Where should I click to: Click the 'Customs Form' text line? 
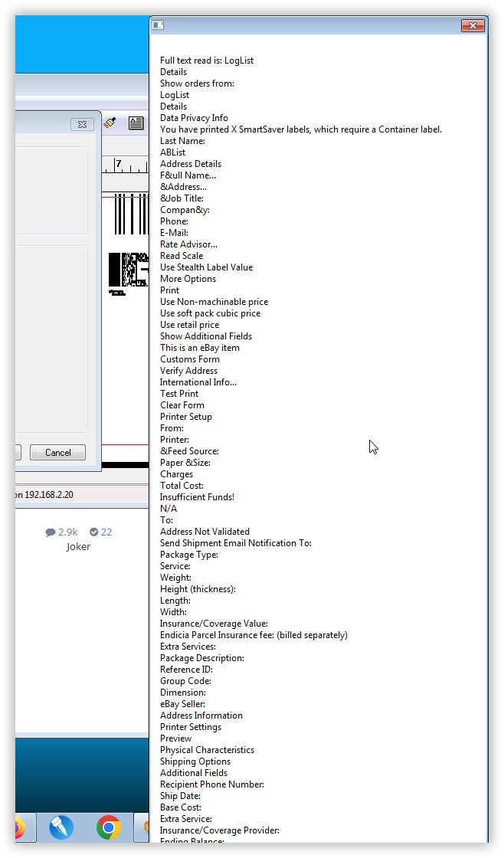pyautogui.click(x=190, y=359)
